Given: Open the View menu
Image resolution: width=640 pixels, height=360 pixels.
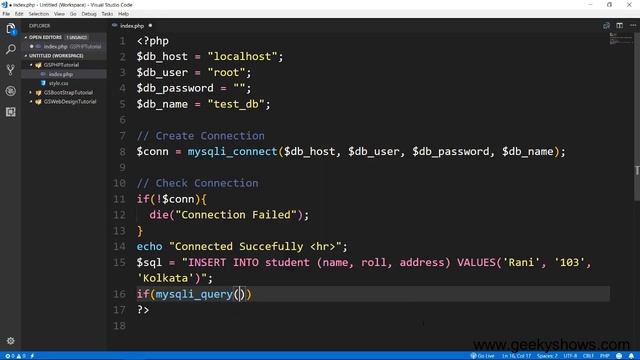Looking at the screenshot, I should click(59, 14).
